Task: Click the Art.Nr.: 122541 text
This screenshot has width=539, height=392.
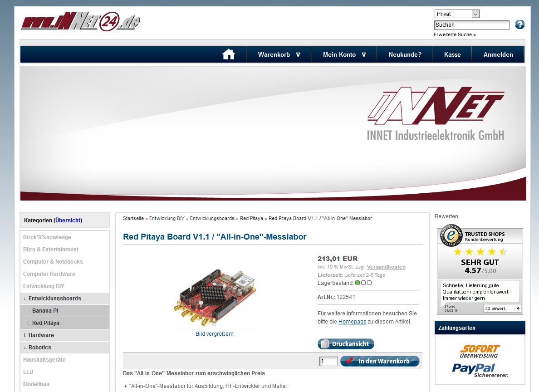Action: [x=336, y=297]
